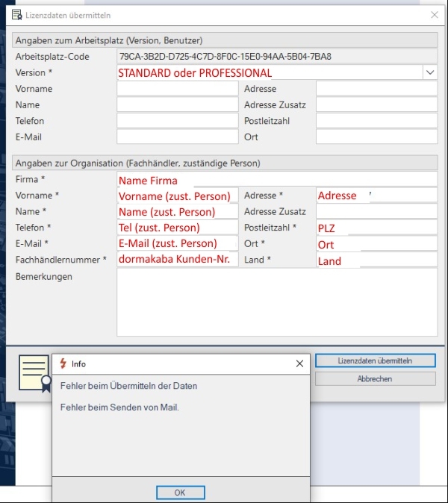Open the Version dropdown arrow
This screenshot has width=448, height=503.
pos(430,72)
